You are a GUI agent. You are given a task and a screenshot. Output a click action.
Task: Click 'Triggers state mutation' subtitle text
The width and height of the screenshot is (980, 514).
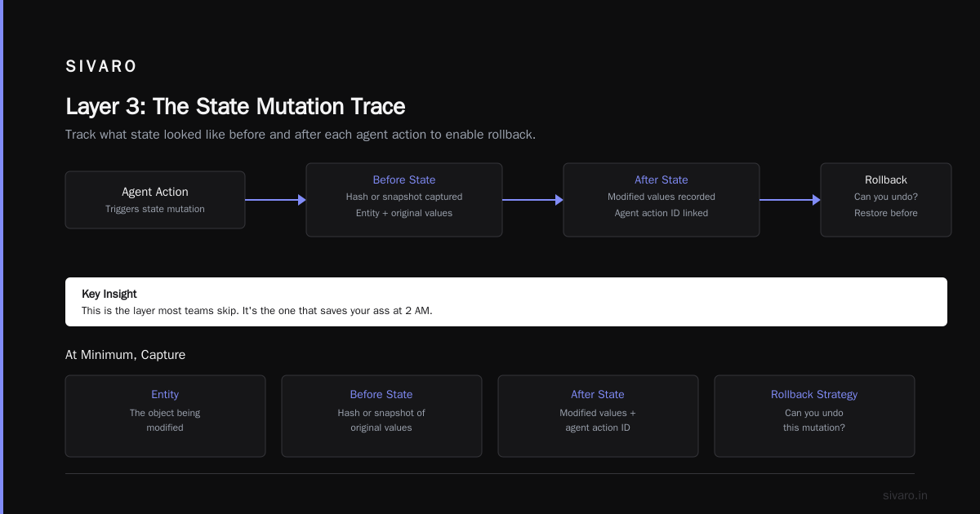155,209
